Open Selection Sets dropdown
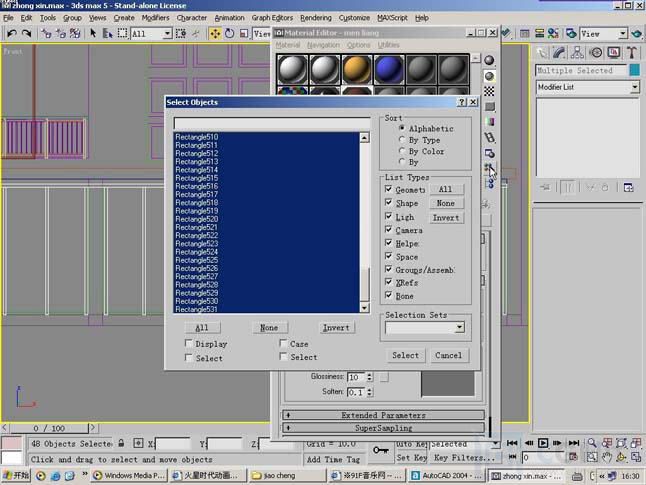 point(459,328)
